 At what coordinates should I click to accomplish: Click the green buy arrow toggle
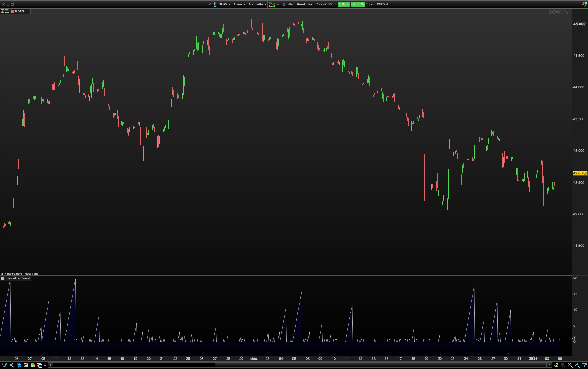click(7, 11)
